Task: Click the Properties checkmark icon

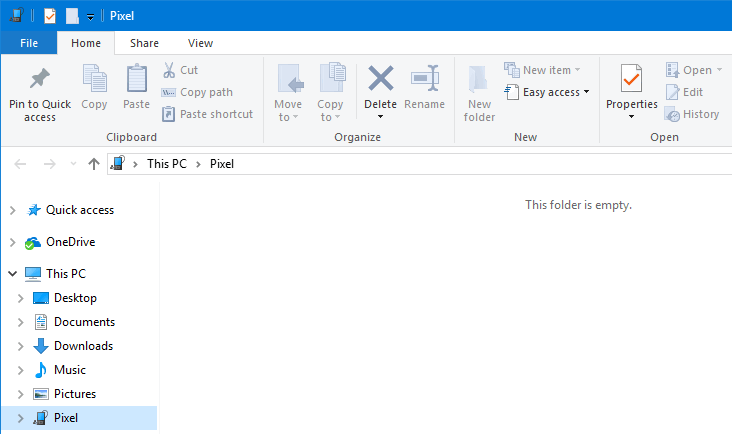Action: click(631, 78)
